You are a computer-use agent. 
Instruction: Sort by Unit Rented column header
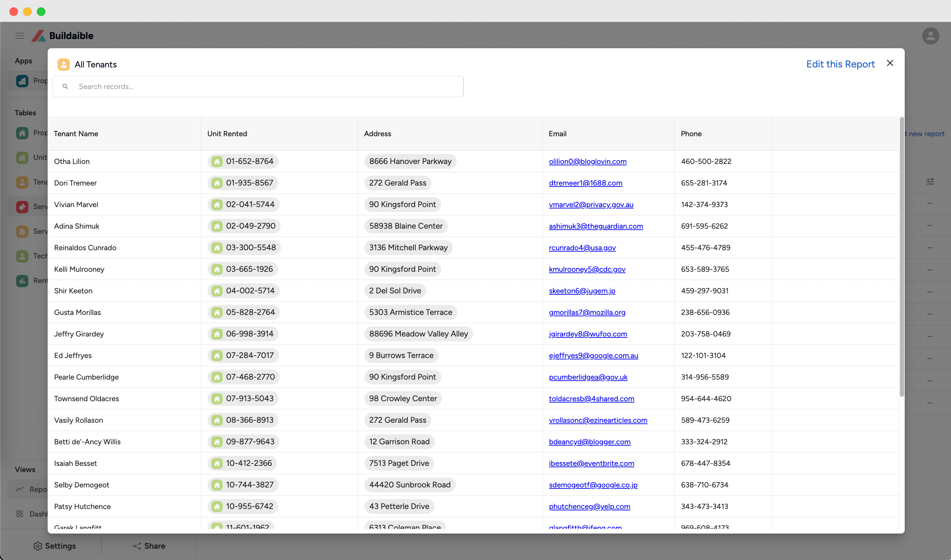pos(227,133)
